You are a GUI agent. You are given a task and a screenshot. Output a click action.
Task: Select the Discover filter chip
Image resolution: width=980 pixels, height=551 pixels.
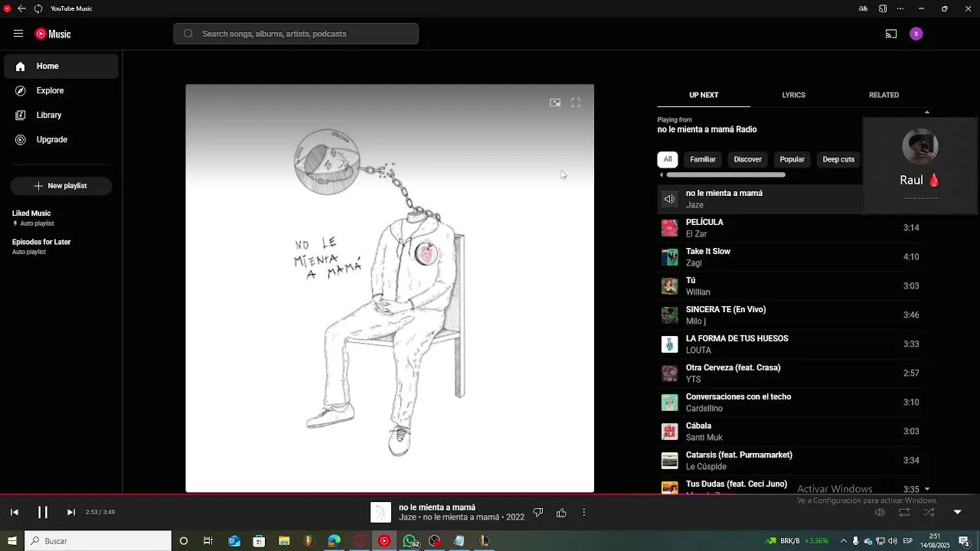(748, 159)
